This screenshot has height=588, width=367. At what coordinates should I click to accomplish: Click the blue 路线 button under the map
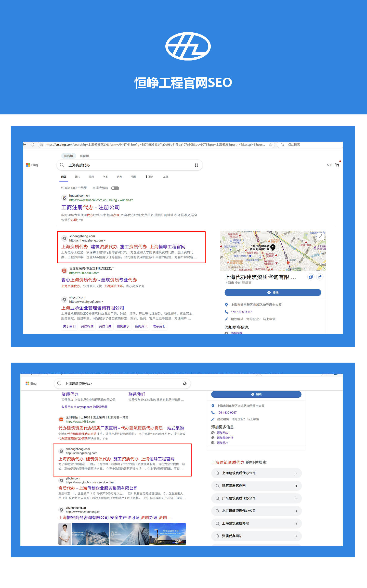tap(273, 292)
